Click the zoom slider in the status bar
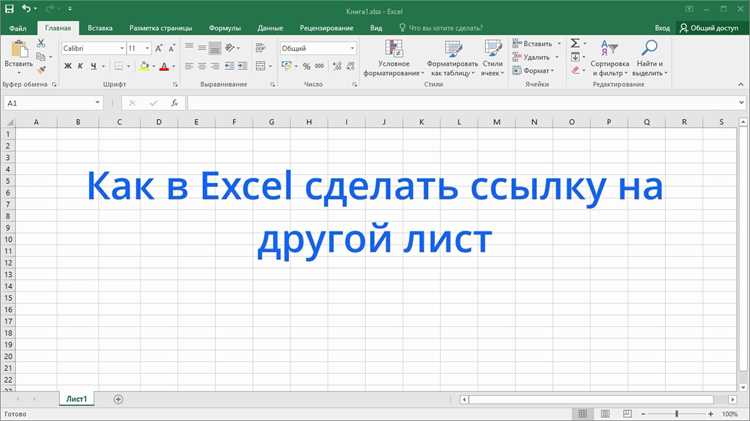 click(x=677, y=414)
